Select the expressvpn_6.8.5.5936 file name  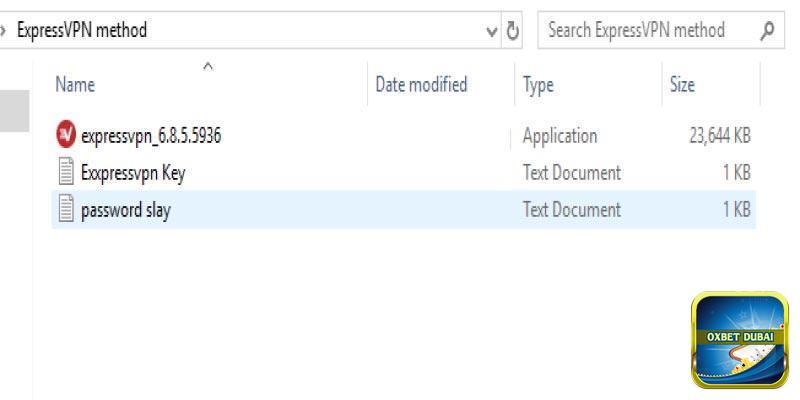[150, 136]
